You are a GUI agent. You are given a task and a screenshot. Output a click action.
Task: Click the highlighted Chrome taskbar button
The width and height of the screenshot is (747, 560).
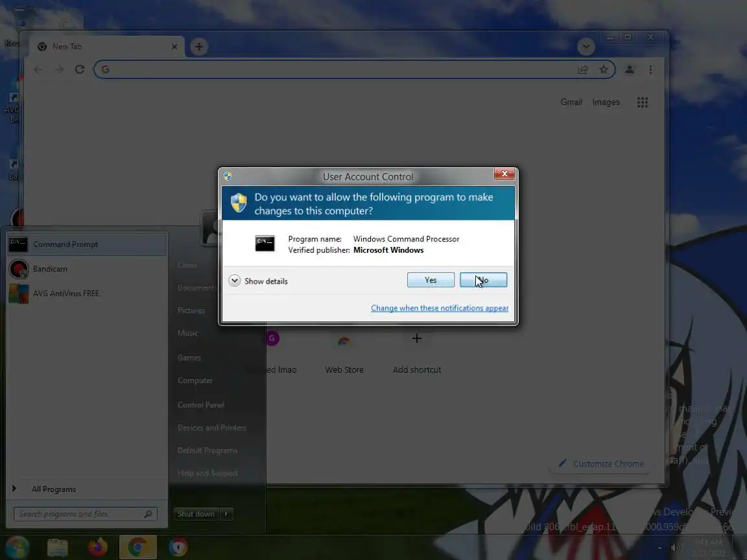(137, 548)
